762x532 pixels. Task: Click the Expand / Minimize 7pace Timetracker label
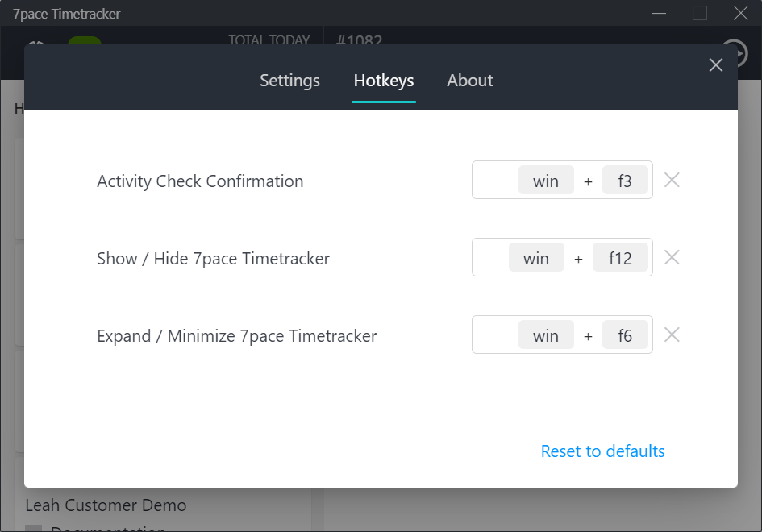pyautogui.click(x=237, y=335)
